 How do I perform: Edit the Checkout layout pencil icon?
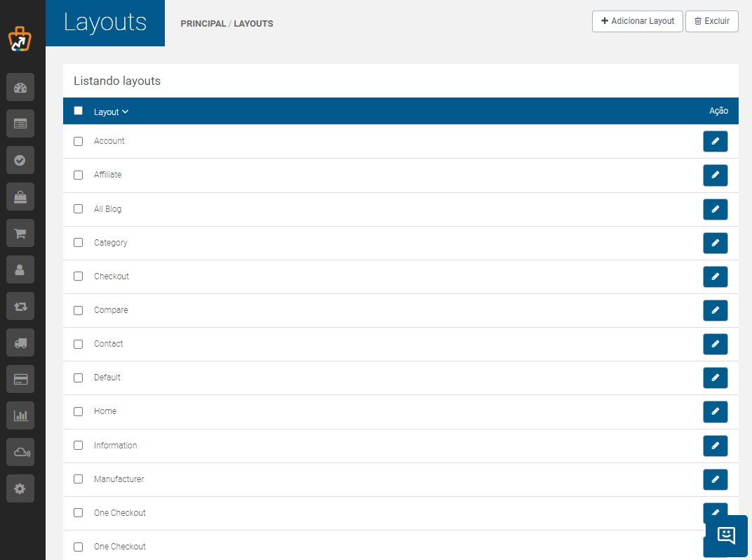point(715,276)
